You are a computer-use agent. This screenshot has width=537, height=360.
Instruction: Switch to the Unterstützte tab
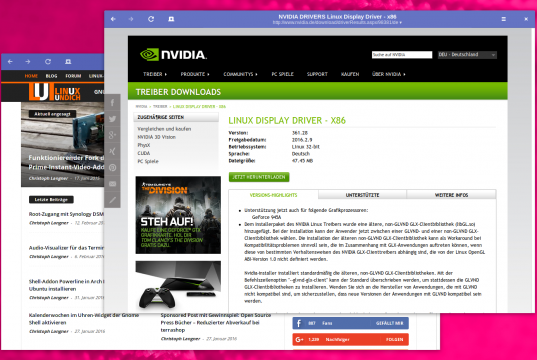pyautogui.click(x=362, y=195)
